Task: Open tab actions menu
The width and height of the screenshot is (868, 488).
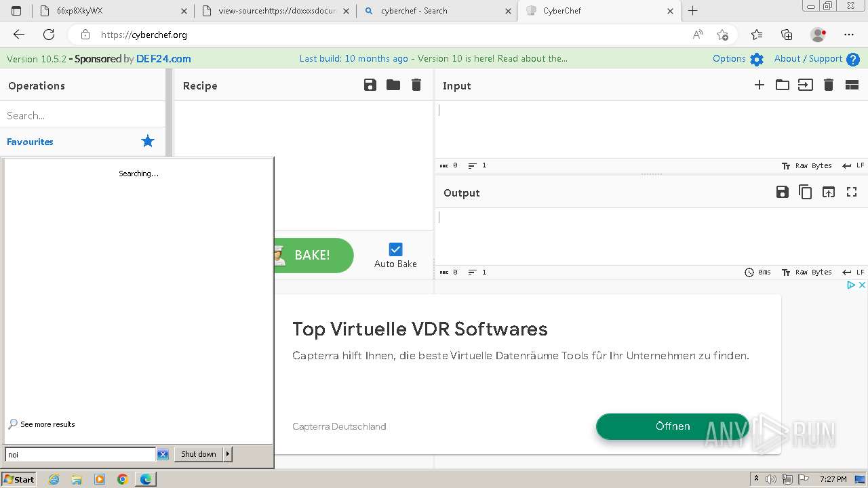Action: pyautogui.click(x=16, y=11)
